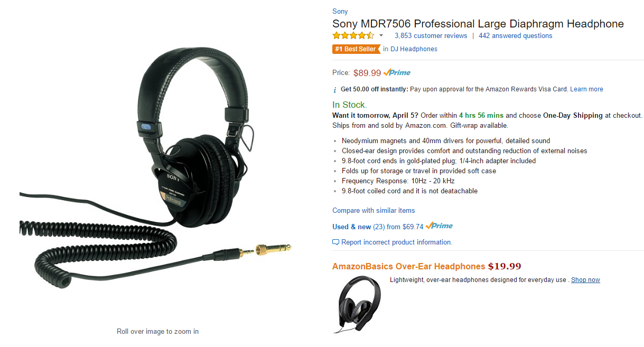This screenshot has width=644, height=347.
Task: Click the AmazonBasics headphones thumbnail
Action: [x=357, y=304]
